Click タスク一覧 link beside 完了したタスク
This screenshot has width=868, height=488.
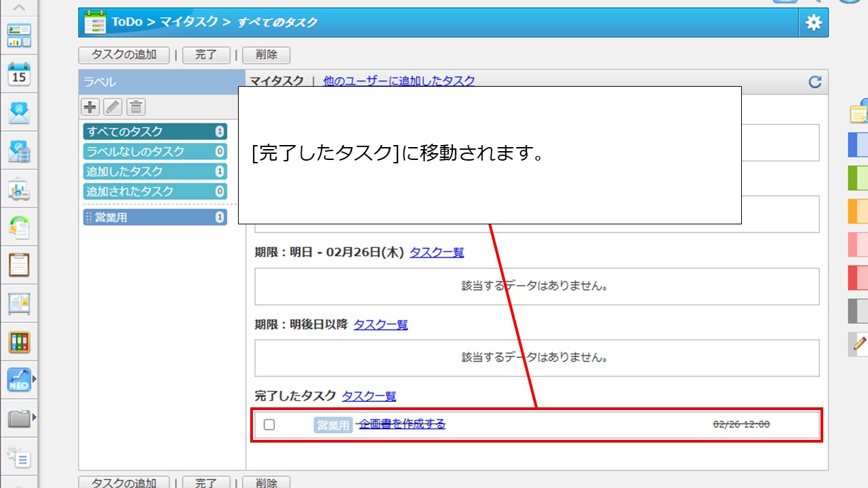click(x=369, y=396)
